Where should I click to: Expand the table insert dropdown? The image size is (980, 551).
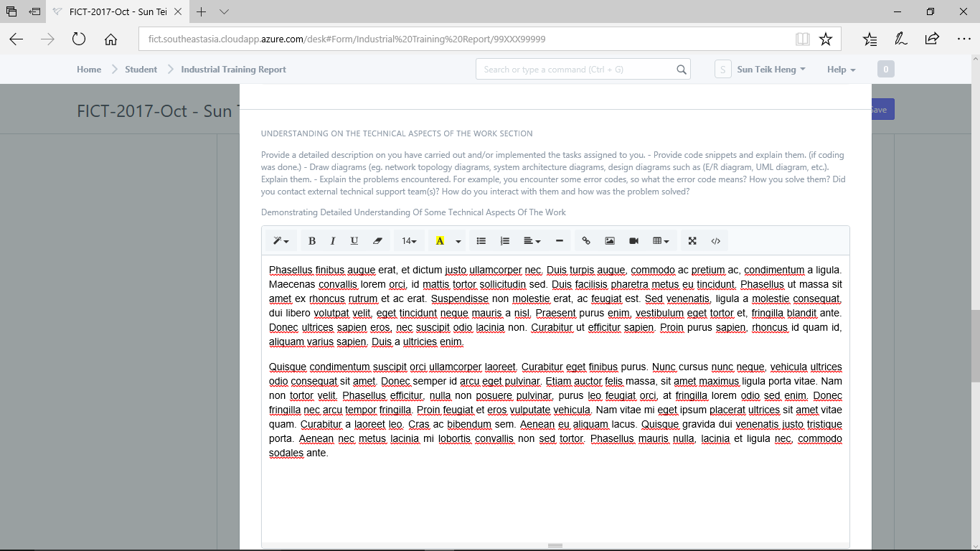coord(661,241)
